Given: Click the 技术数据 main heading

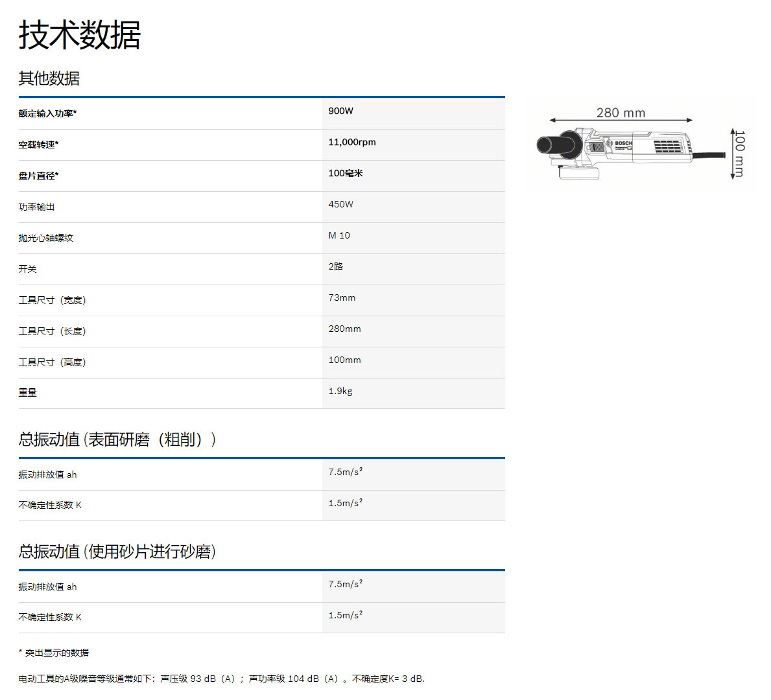Looking at the screenshot, I should click(80, 35).
